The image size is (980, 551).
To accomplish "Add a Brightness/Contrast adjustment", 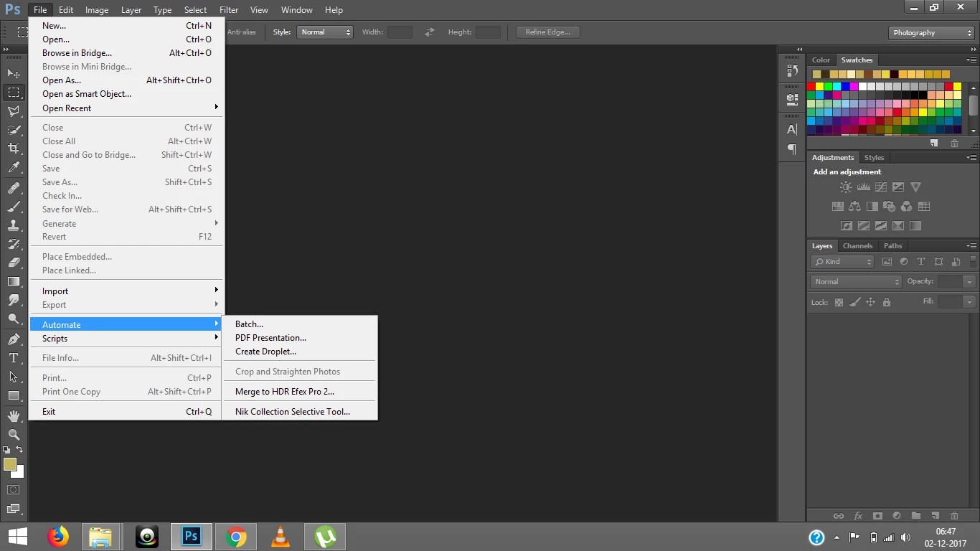I will (x=846, y=187).
